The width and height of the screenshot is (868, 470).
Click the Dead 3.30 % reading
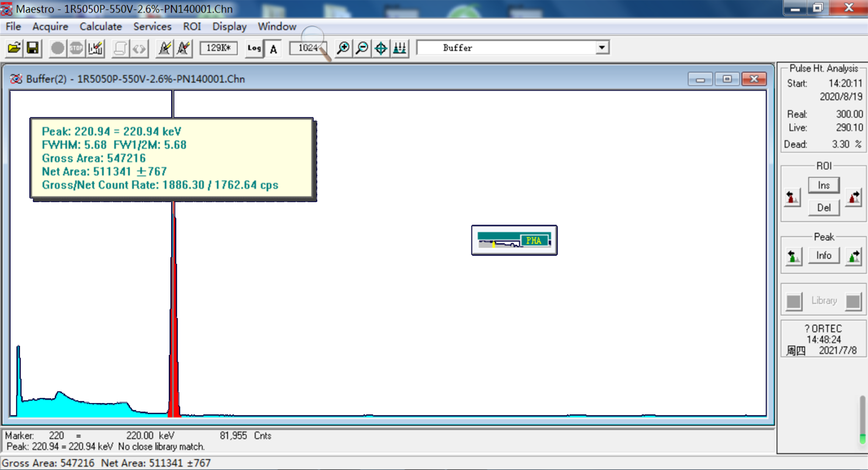click(x=823, y=144)
